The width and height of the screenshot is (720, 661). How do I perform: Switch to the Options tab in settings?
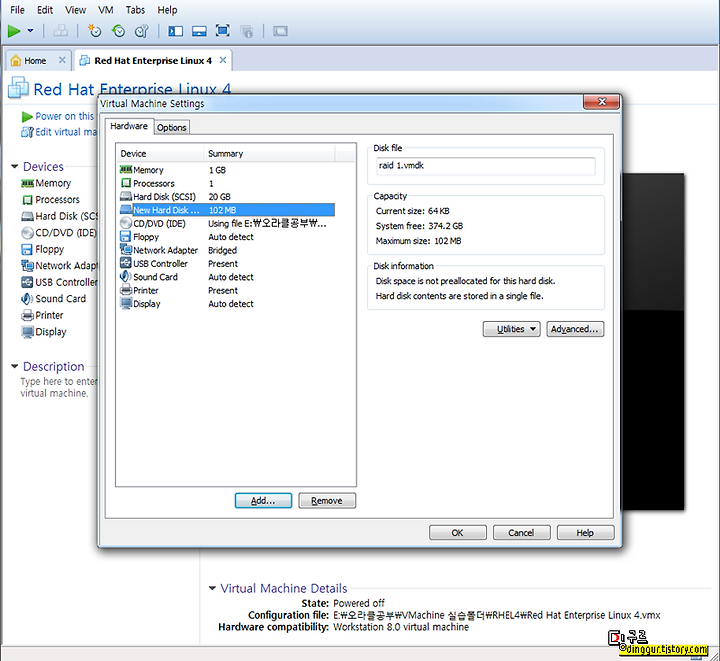tap(172, 128)
